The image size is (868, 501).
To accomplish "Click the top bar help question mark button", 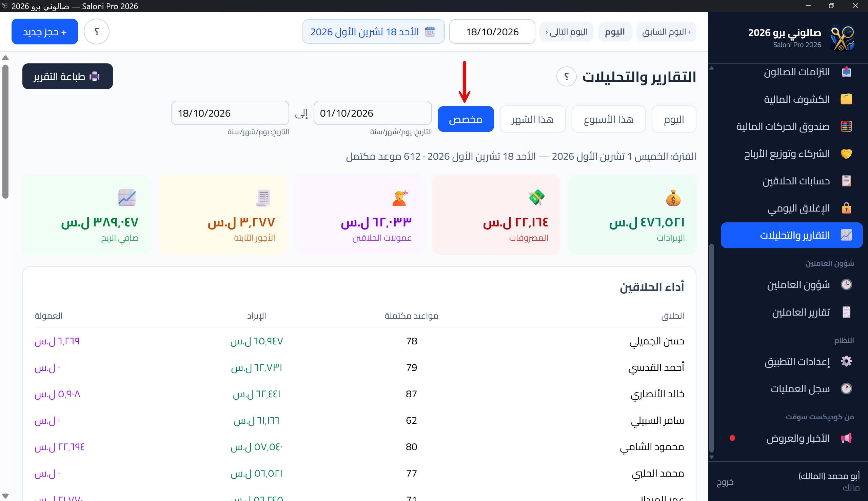I will 97,31.
